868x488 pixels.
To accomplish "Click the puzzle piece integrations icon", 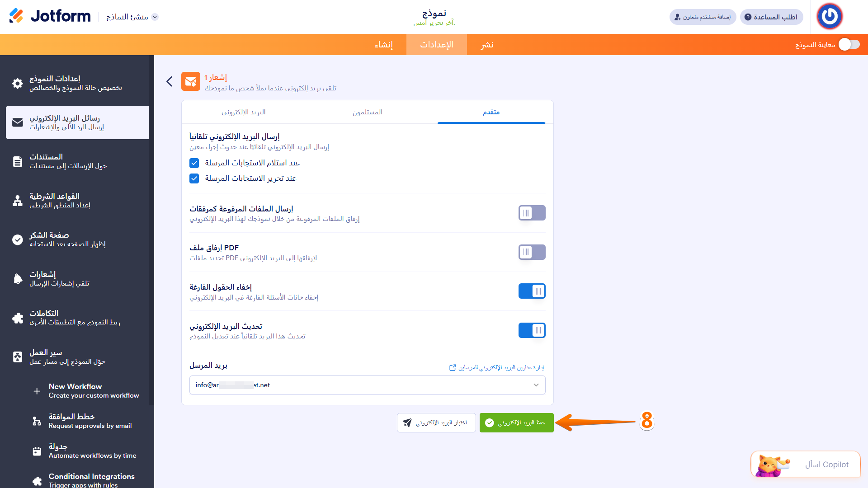I will tap(18, 318).
